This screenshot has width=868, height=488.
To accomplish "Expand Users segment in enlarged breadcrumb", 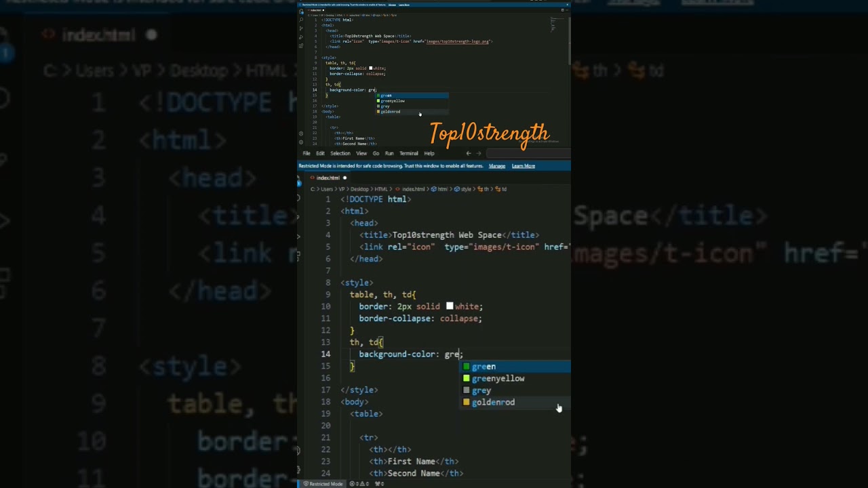I will (x=327, y=189).
